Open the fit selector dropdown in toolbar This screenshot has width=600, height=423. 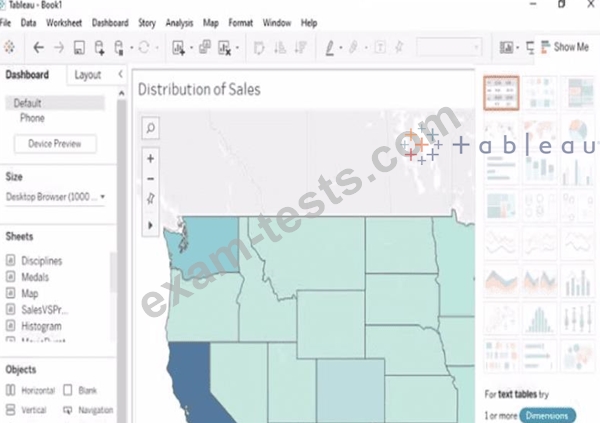click(447, 47)
